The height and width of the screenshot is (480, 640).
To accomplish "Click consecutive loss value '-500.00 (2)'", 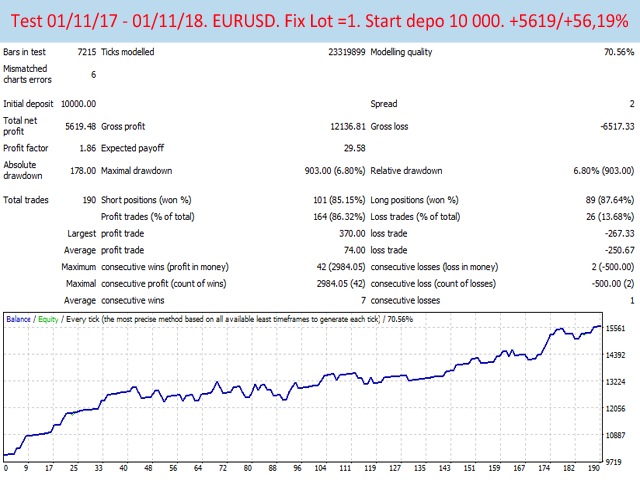I will point(613,284).
